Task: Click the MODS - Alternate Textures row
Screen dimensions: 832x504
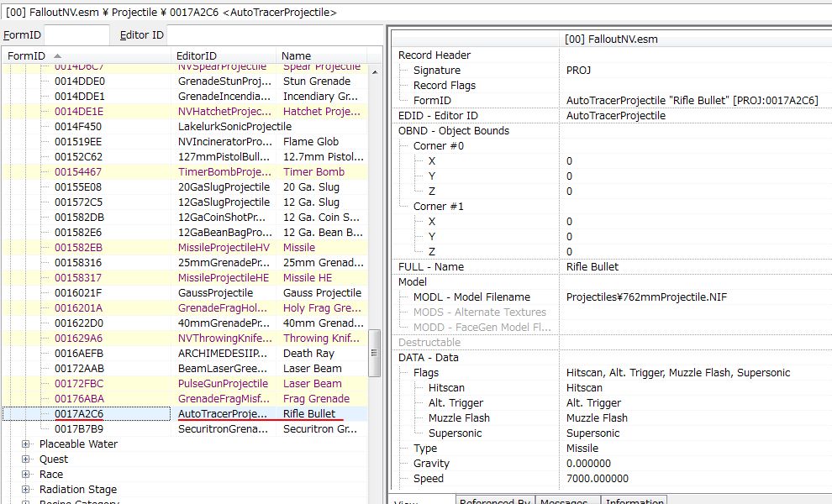Action: click(x=613, y=312)
